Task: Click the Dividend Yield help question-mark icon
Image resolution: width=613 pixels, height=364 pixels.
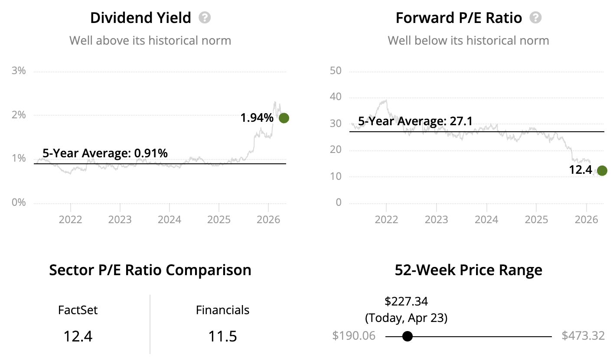Action: coord(205,18)
